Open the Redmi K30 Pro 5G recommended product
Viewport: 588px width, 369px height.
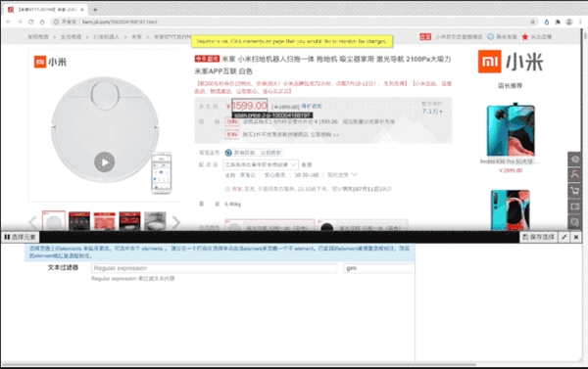511,129
